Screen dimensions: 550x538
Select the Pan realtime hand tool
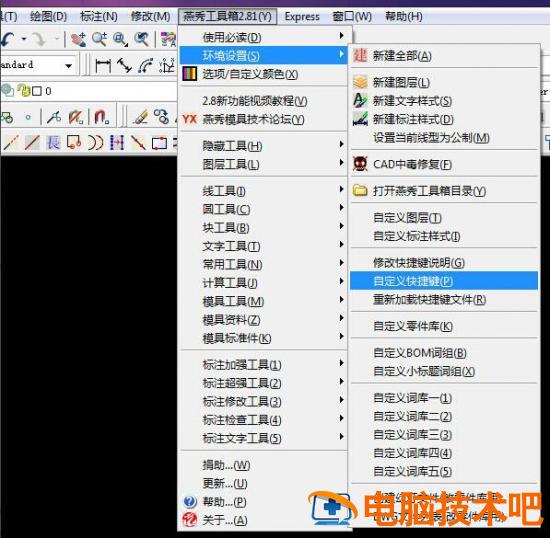tap(79, 39)
